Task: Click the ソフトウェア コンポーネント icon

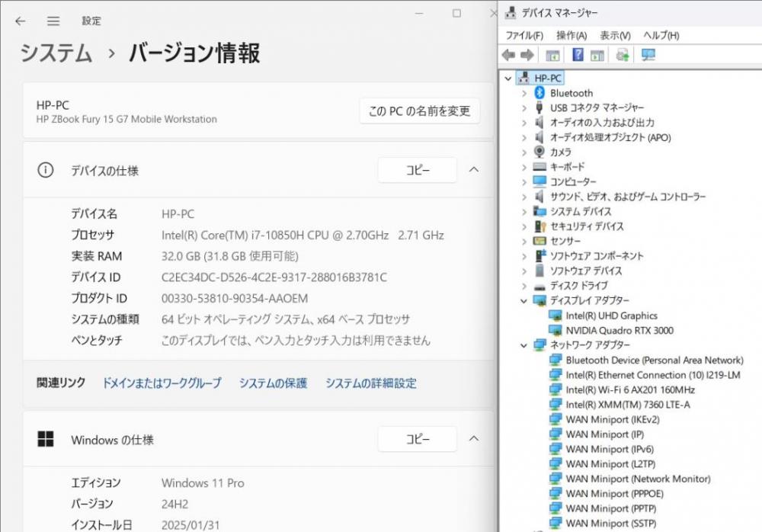Action: pyautogui.click(x=539, y=256)
